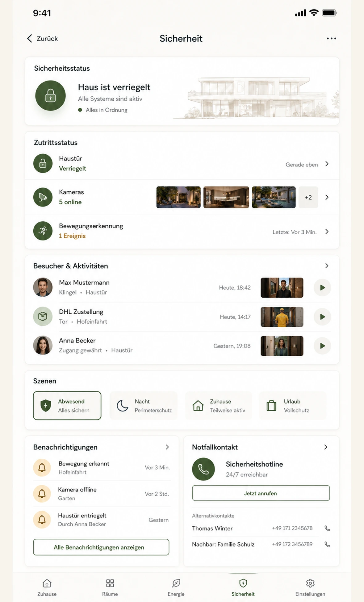Tap the bell icon for Kamera offline
The height and width of the screenshot is (602, 364).
(x=42, y=494)
